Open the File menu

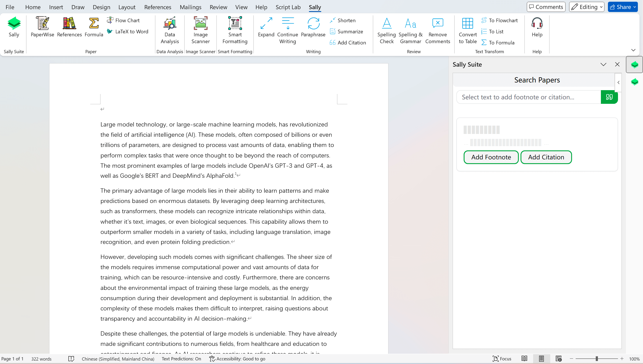point(10,7)
